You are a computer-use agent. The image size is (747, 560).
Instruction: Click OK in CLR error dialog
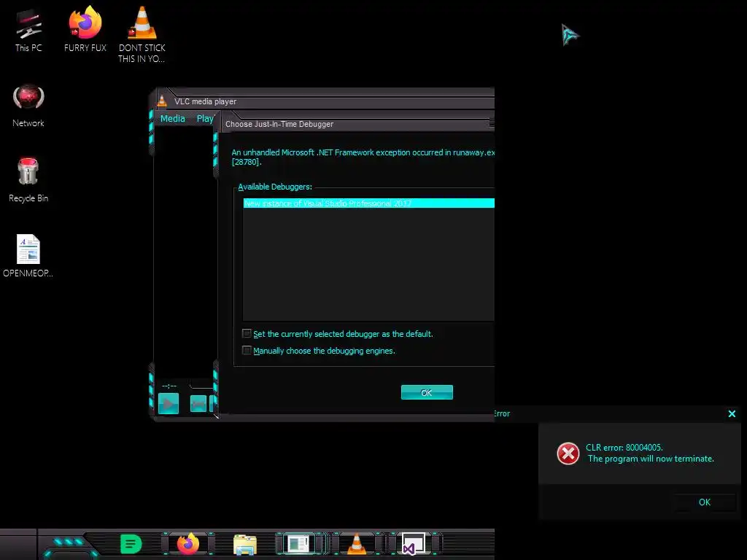[705, 502]
